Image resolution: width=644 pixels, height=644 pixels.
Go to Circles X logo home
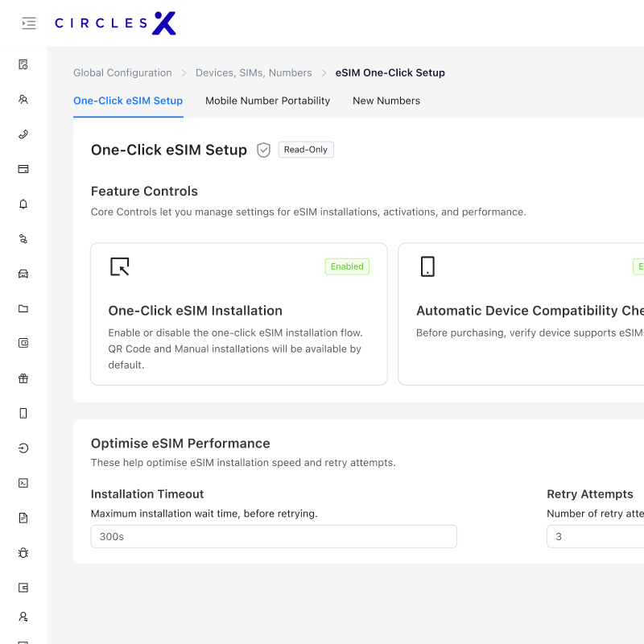click(x=115, y=23)
